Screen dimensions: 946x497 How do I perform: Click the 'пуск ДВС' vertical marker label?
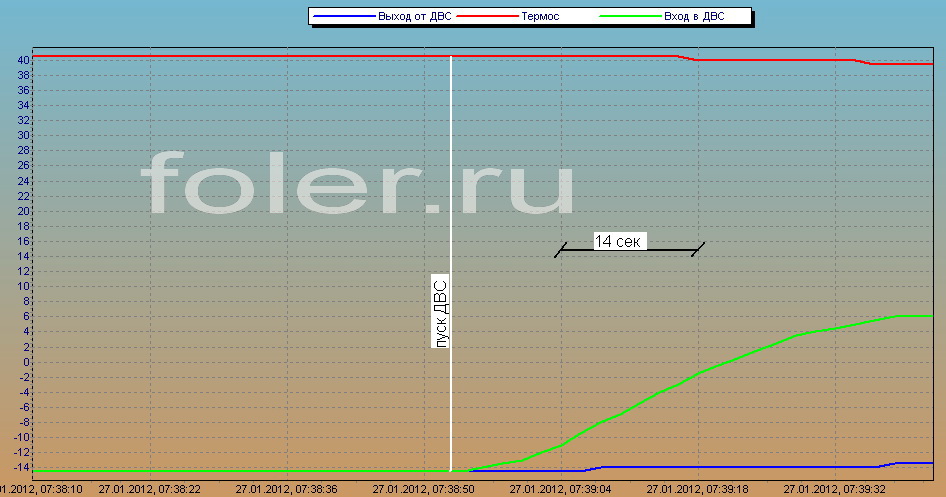tap(441, 311)
